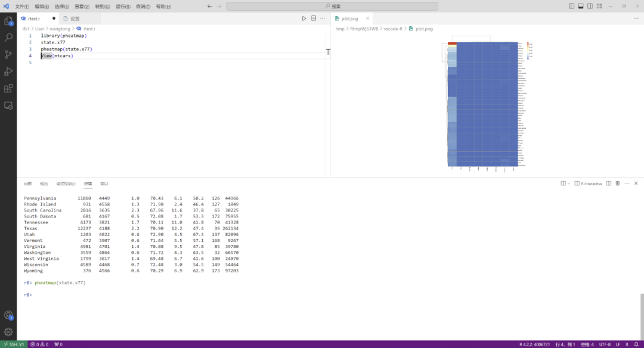Open the 查看 menu
The image size is (644, 348).
coord(82,7)
